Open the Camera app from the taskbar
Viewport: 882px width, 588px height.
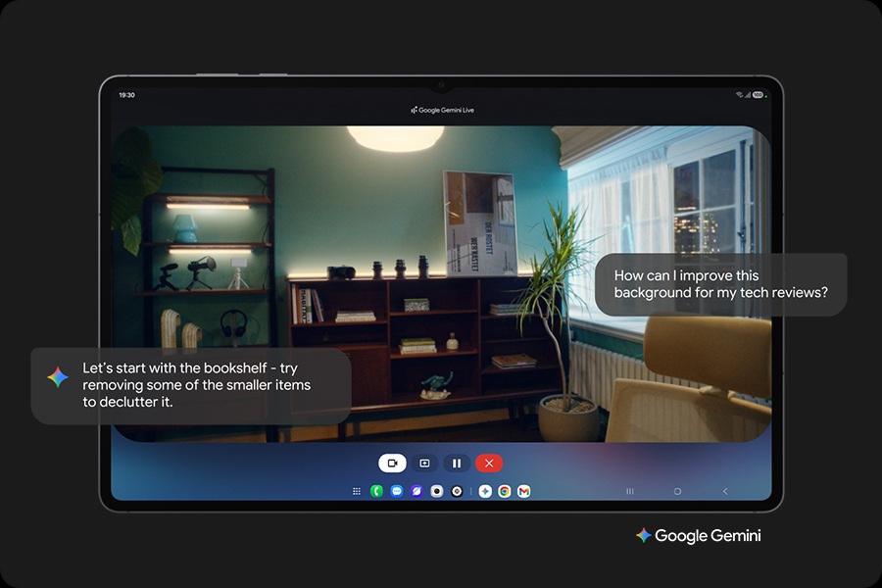pos(435,491)
